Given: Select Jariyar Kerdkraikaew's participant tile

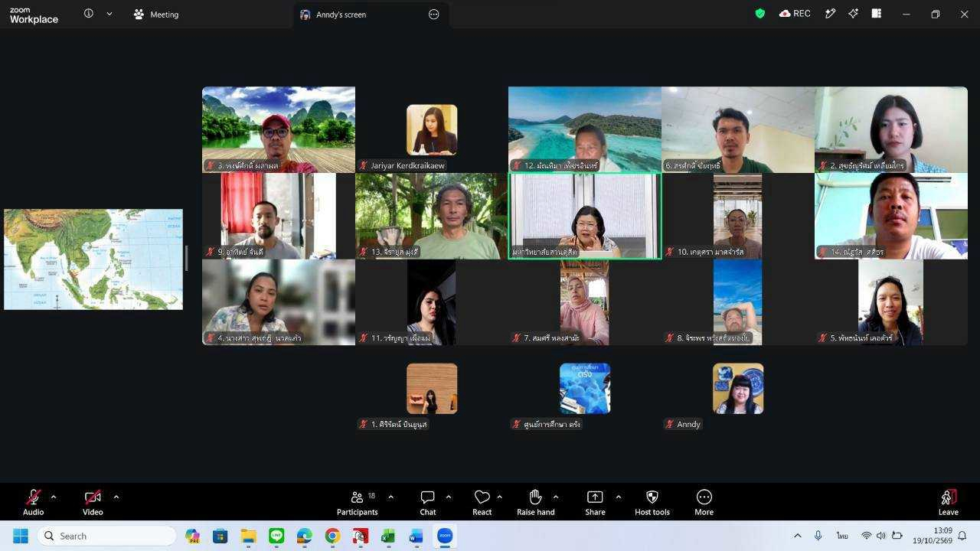Looking at the screenshot, I should [432, 129].
